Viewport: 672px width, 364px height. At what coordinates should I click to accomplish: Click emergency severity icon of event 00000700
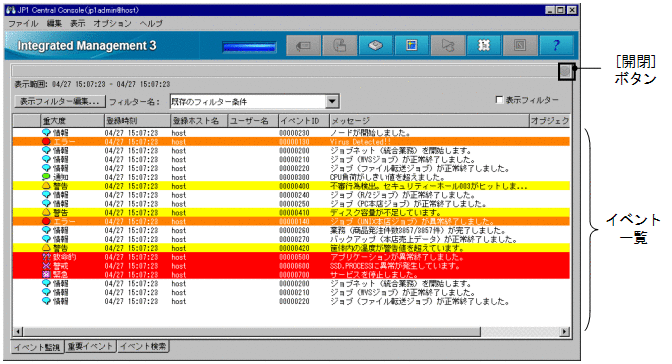click(x=46, y=274)
